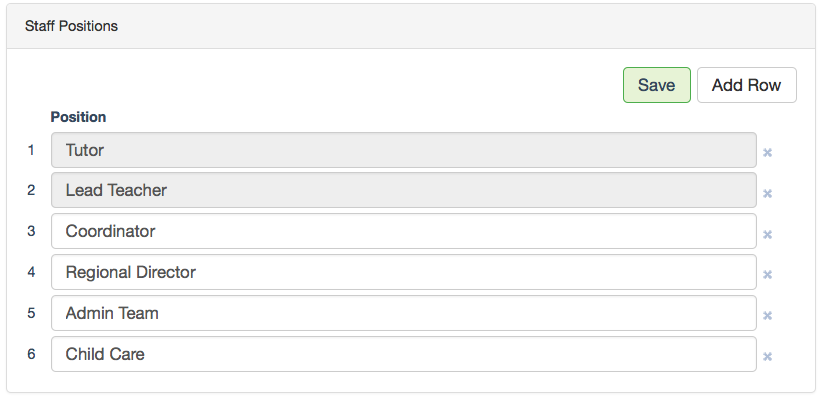Click row number 1 label

pyautogui.click(x=31, y=150)
